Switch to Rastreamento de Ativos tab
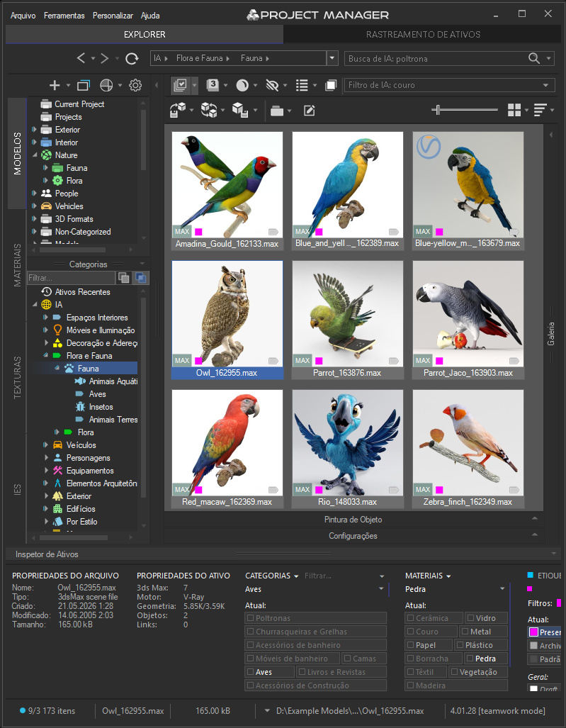 point(423,34)
